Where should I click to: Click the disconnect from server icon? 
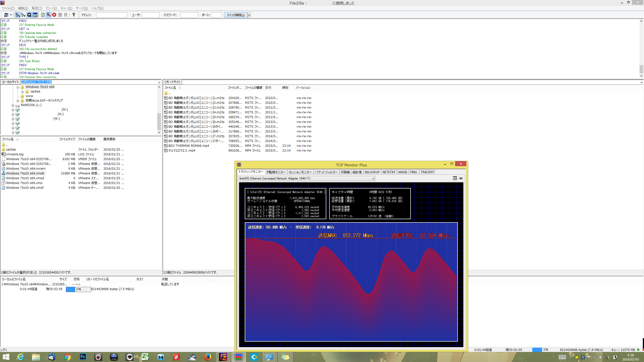(x=60, y=15)
